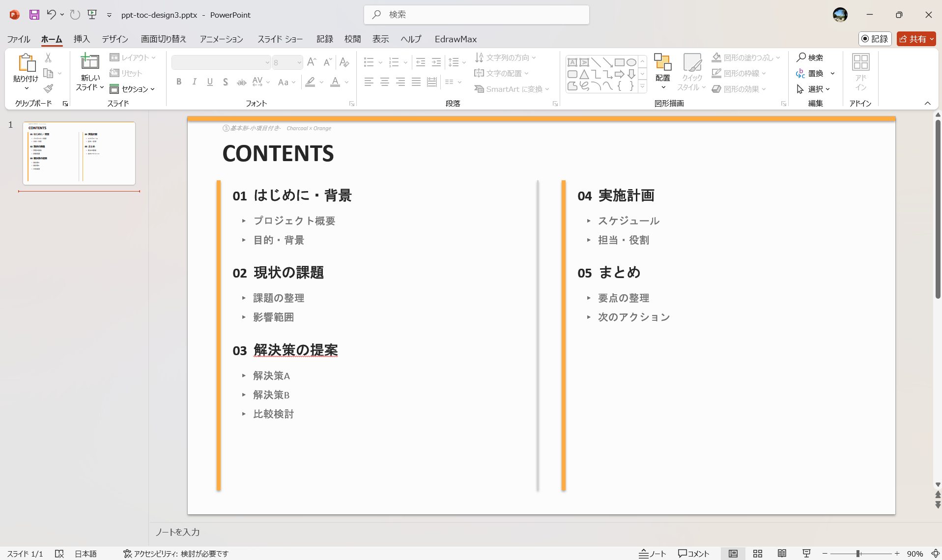
Task: Click the Paste (貼り付け) clipboard icon
Action: (x=26, y=63)
